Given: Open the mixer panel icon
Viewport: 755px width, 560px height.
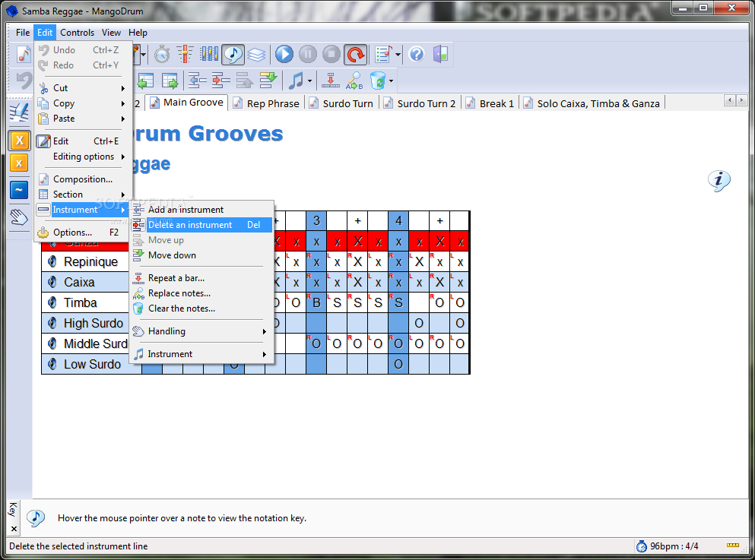Looking at the screenshot, I should point(209,54).
